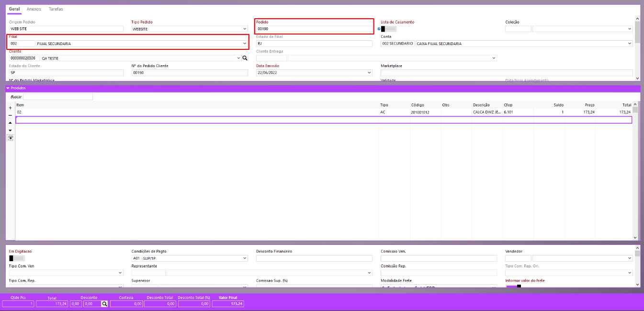Open the Data Emissão date dropdown
Screen dimensions: 644x311
coord(369,73)
